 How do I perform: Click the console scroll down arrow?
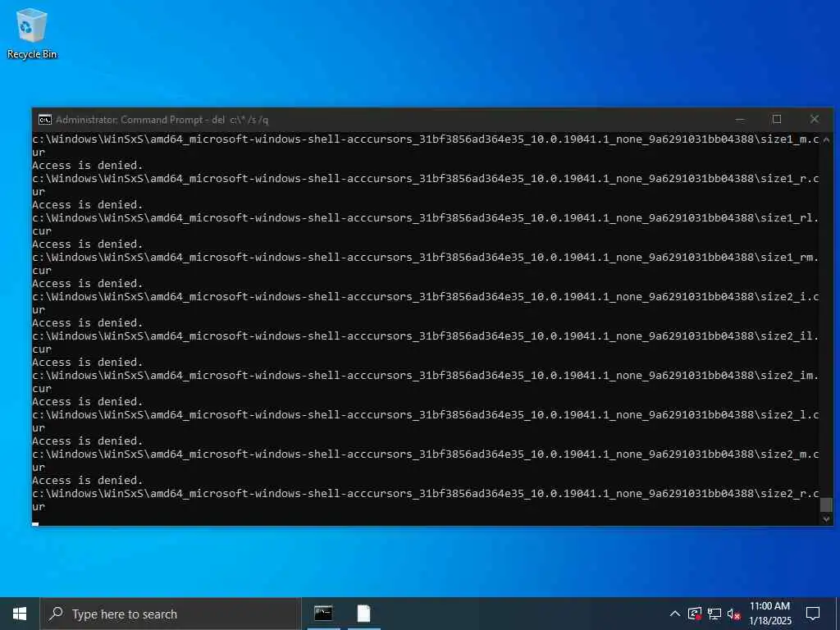click(826, 518)
